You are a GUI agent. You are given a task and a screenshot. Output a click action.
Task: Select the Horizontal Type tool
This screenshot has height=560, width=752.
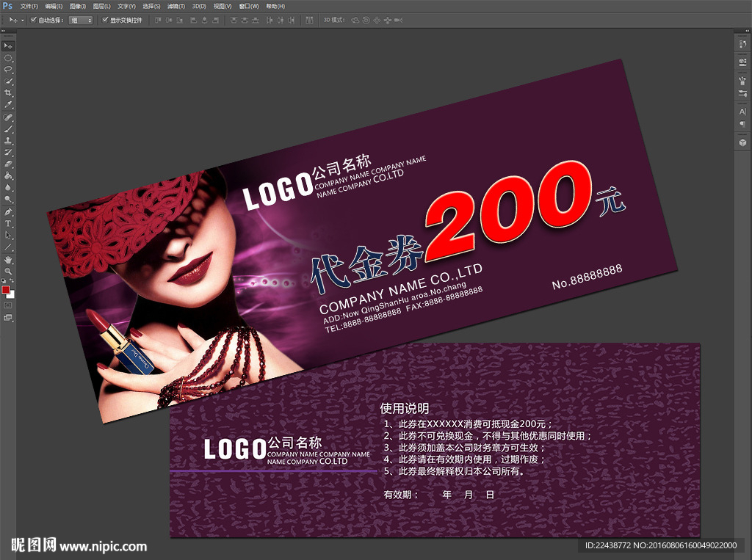8,223
